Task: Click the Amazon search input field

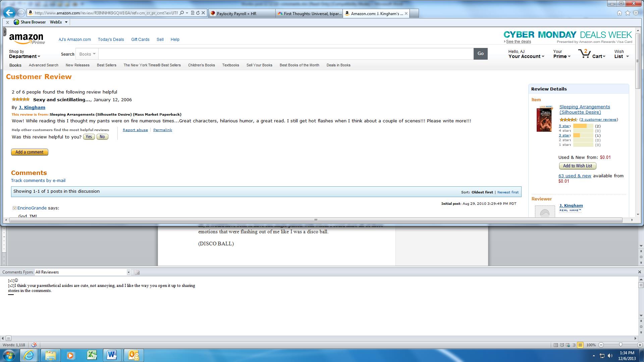Action: [286, 54]
